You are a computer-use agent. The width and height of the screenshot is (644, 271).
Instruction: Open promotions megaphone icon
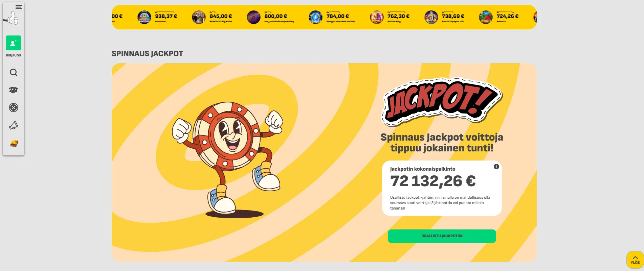tap(14, 125)
